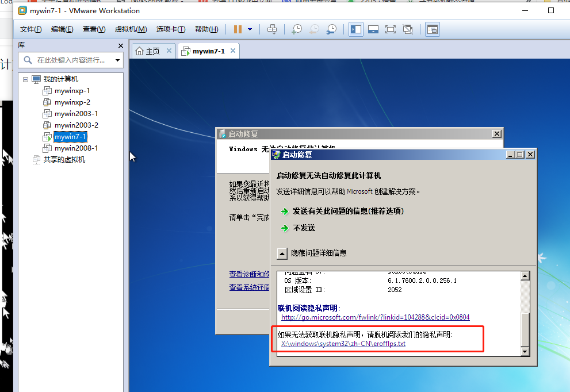
Task: Open the snapshot manager toolbar icon
Action: (x=331, y=29)
